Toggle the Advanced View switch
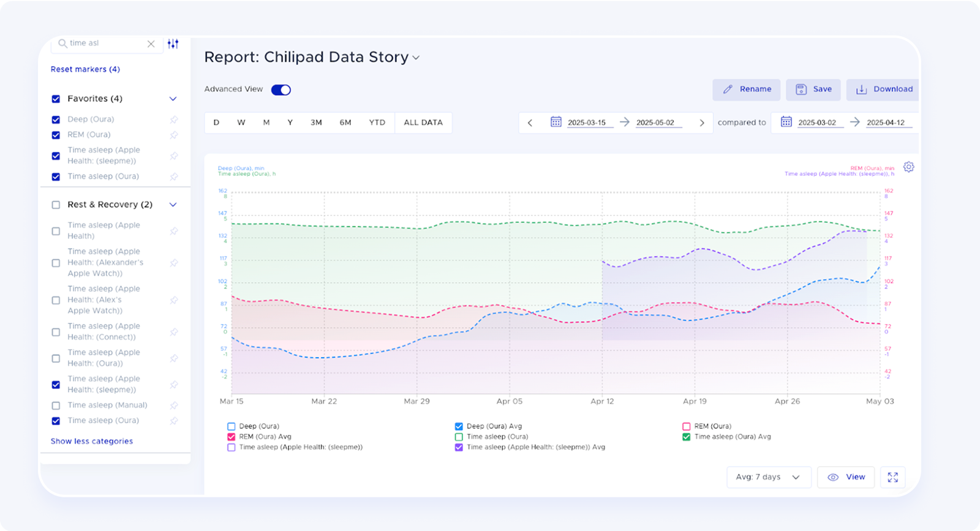 [281, 89]
